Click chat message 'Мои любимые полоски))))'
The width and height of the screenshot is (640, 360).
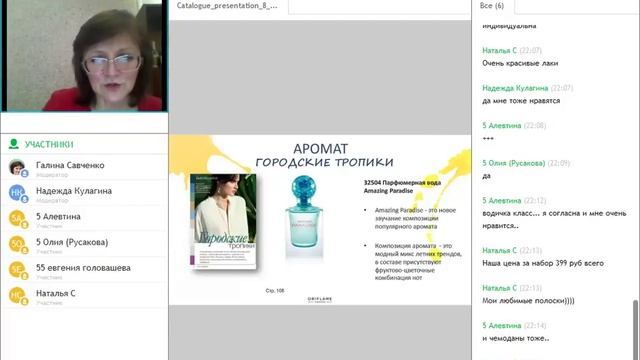point(528,301)
